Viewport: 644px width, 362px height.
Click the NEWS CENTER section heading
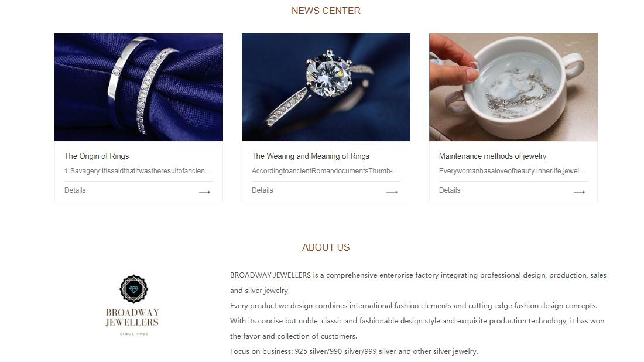coord(326,11)
